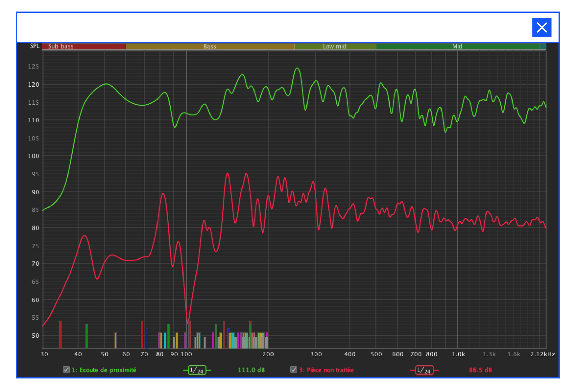Screen dimensions: 575x392
Task: Click the 100 Hz frequency axis label
Action: click(186, 354)
